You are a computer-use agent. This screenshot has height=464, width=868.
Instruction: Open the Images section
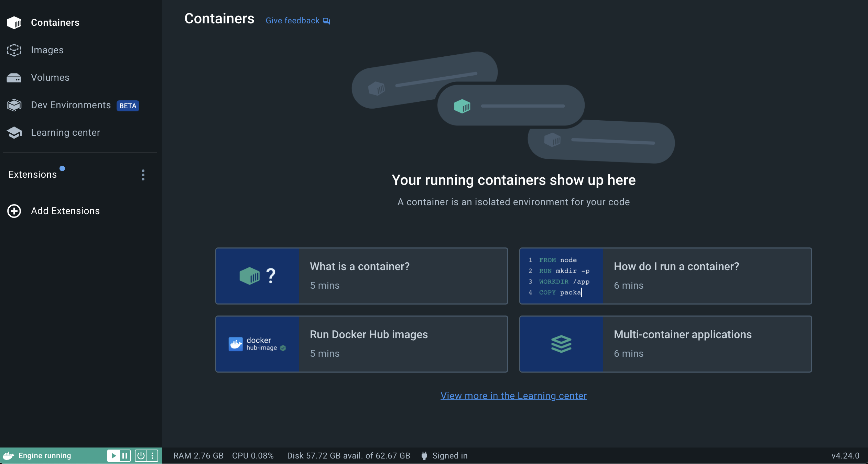pos(47,50)
